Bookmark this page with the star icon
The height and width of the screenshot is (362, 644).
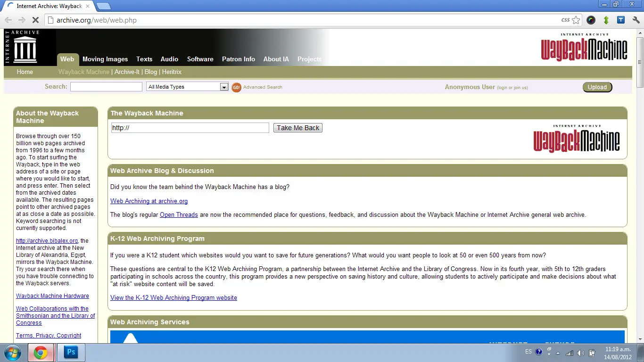(576, 20)
